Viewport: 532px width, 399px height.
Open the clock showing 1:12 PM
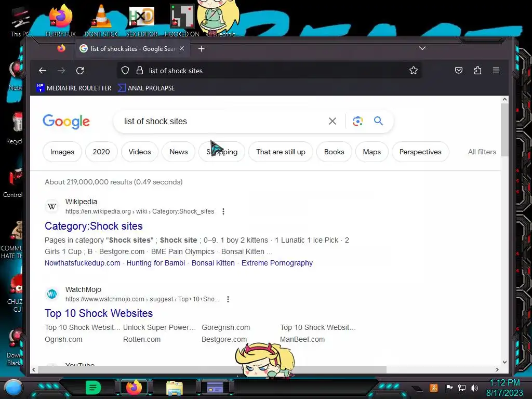tap(504, 388)
